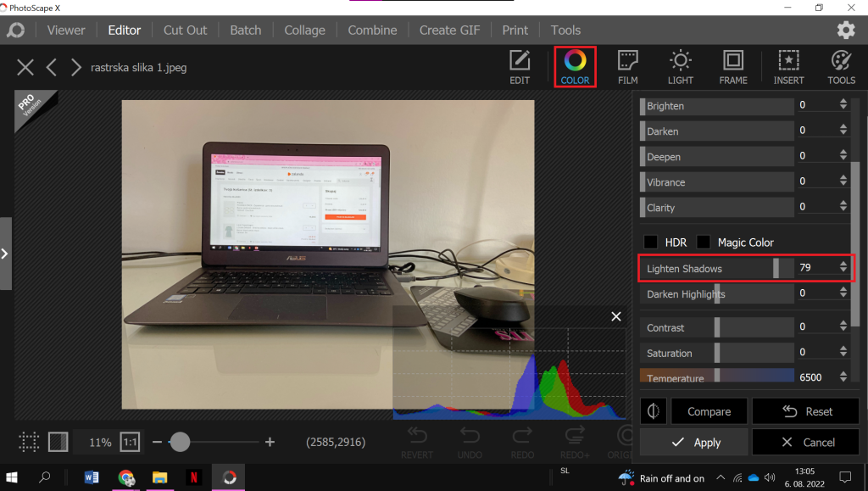Zoom in with the plus icon
Viewport: 868px width, 491px height.
pyautogui.click(x=270, y=442)
